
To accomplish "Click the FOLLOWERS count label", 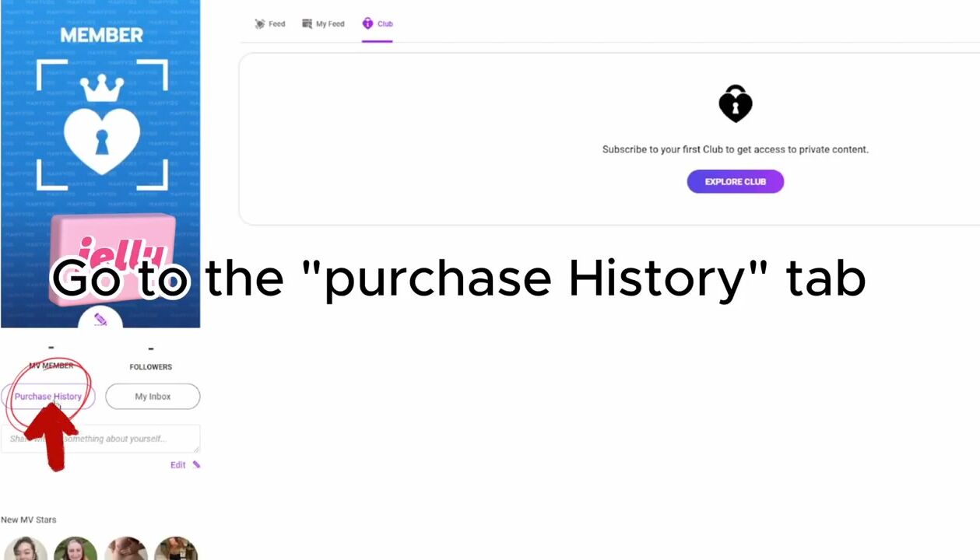I will pos(150,366).
